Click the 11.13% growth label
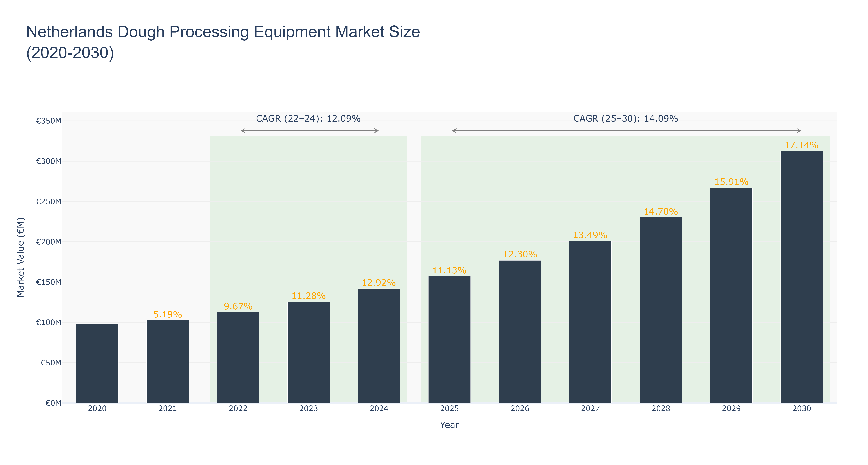 click(x=449, y=270)
